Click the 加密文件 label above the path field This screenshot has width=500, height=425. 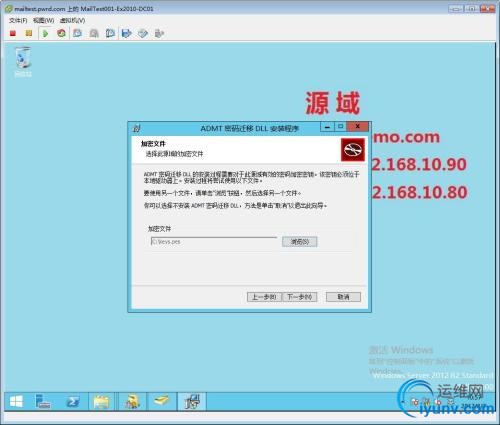pos(159,229)
